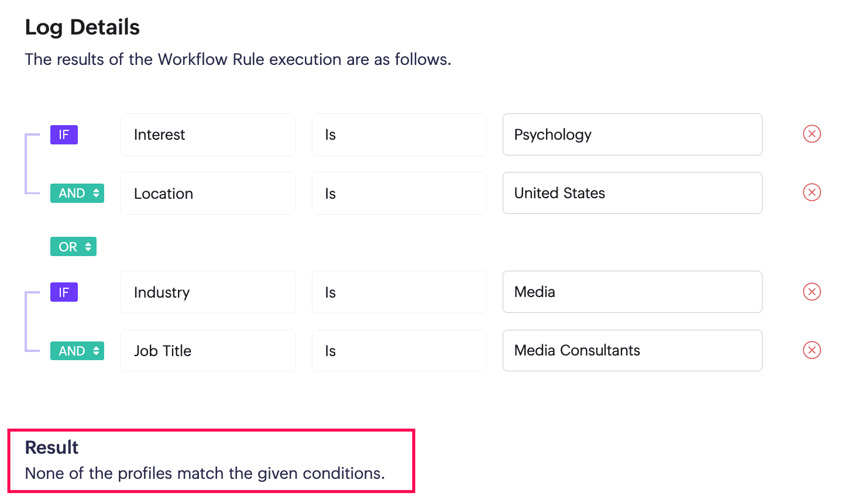Focus the Media Consultants value input

coord(632,350)
